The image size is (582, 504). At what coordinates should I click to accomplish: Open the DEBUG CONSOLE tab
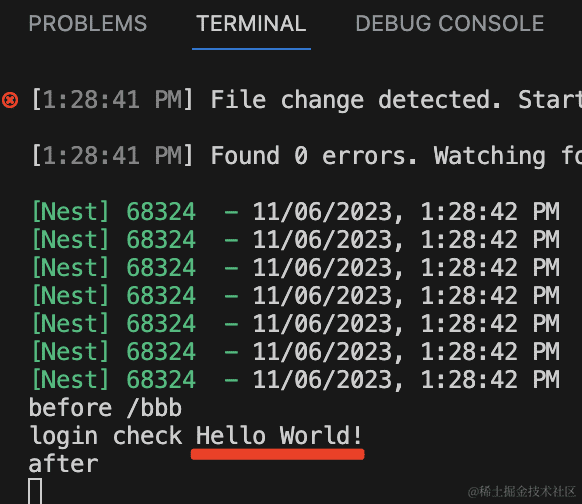[x=450, y=23]
